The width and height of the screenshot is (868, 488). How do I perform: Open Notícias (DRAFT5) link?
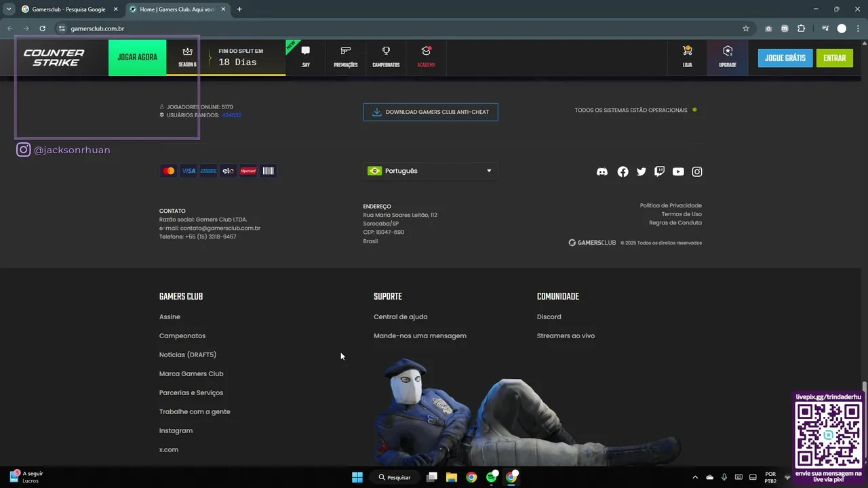point(188,354)
